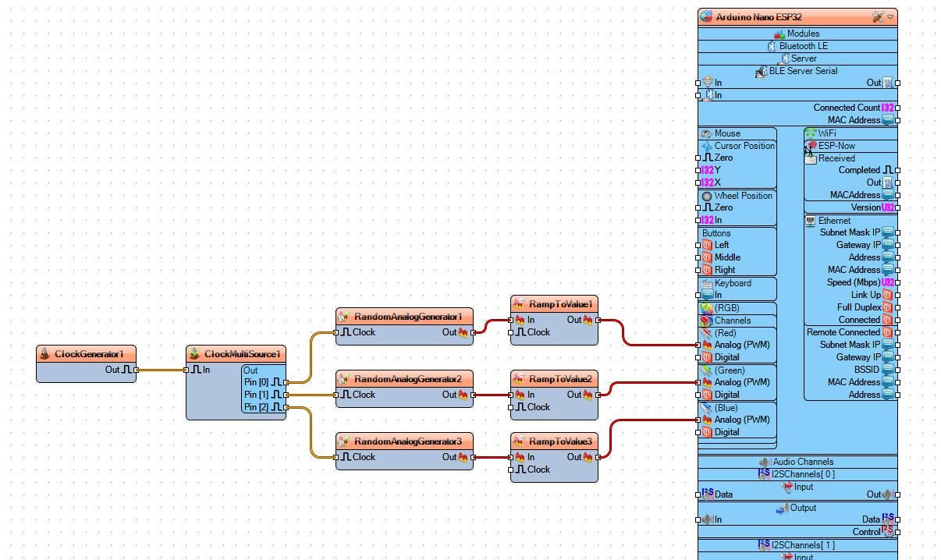Click the ClockGenerator1 component icon

[45, 354]
